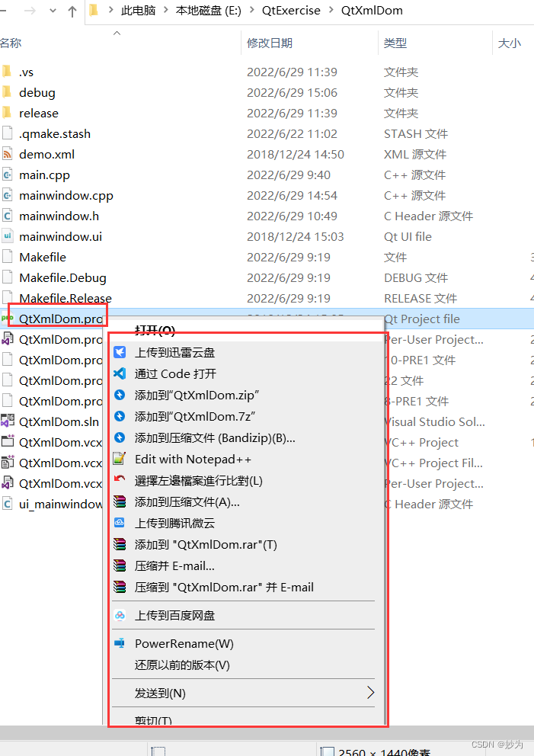
Task: Go up one folder with up arrow
Action: coord(72,11)
